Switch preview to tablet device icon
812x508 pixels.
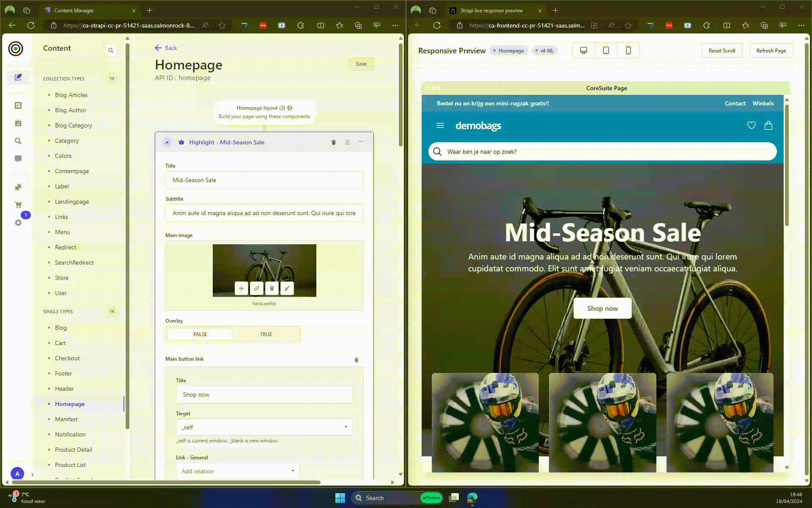(x=606, y=50)
